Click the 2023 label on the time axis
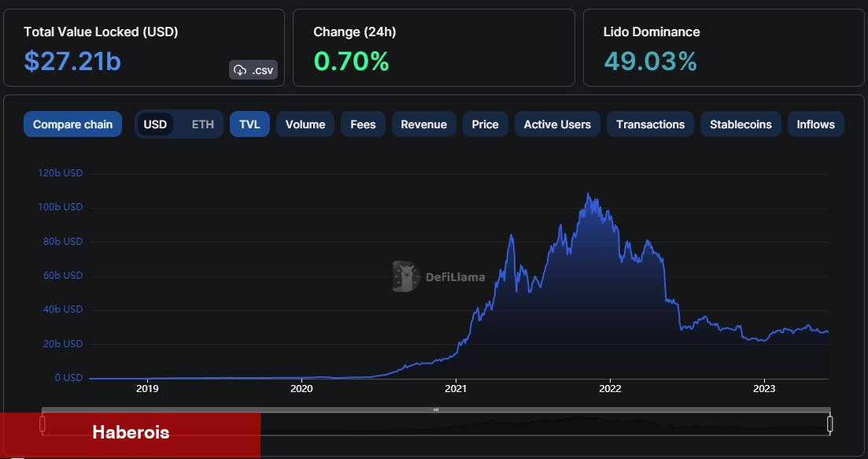The width and height of the screenshot is (868, 459). [764, 389]
